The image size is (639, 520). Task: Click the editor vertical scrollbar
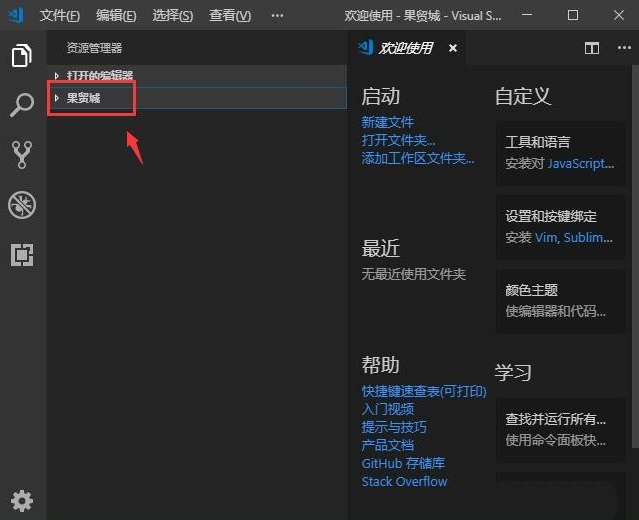tap(635, 257)
